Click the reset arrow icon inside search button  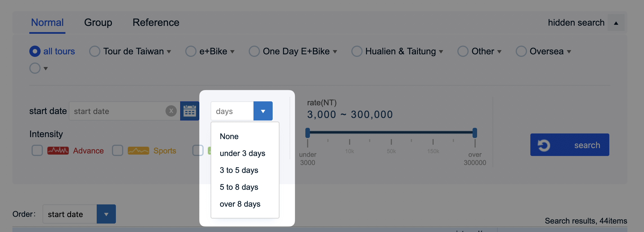(x=545, y=145)
